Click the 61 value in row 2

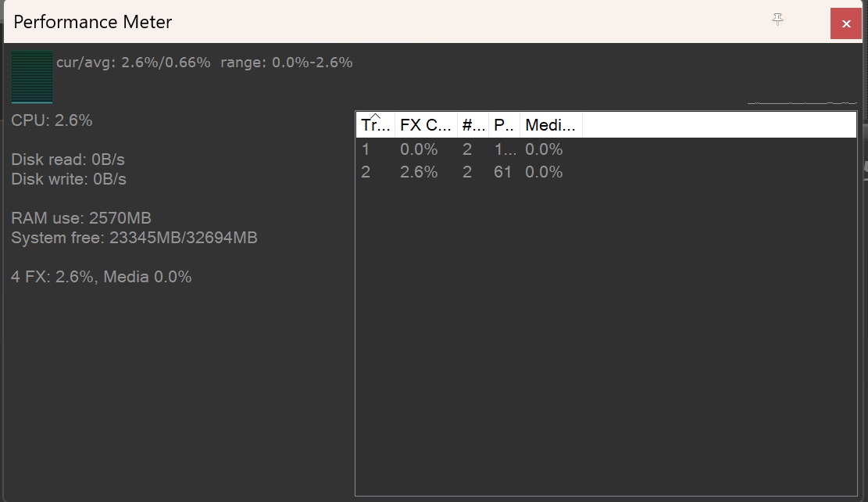tap(503, 172)
